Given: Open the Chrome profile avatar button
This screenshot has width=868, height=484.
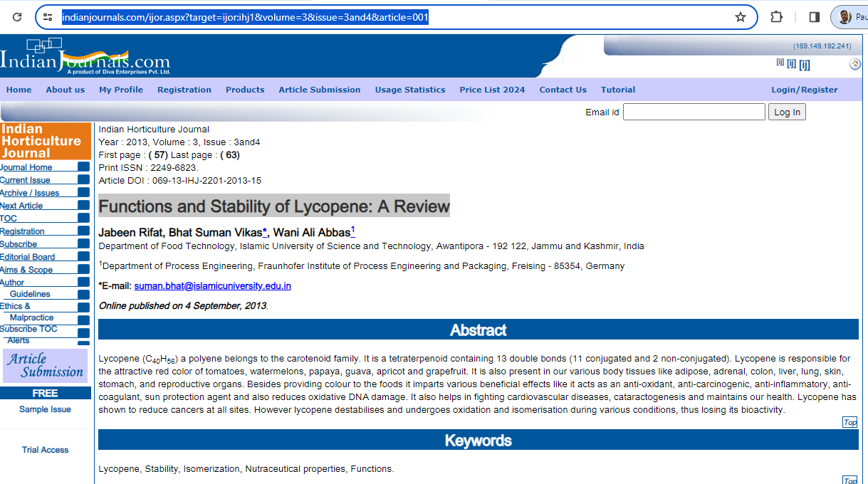Looking at the screenshot, I should coord(849,17).
